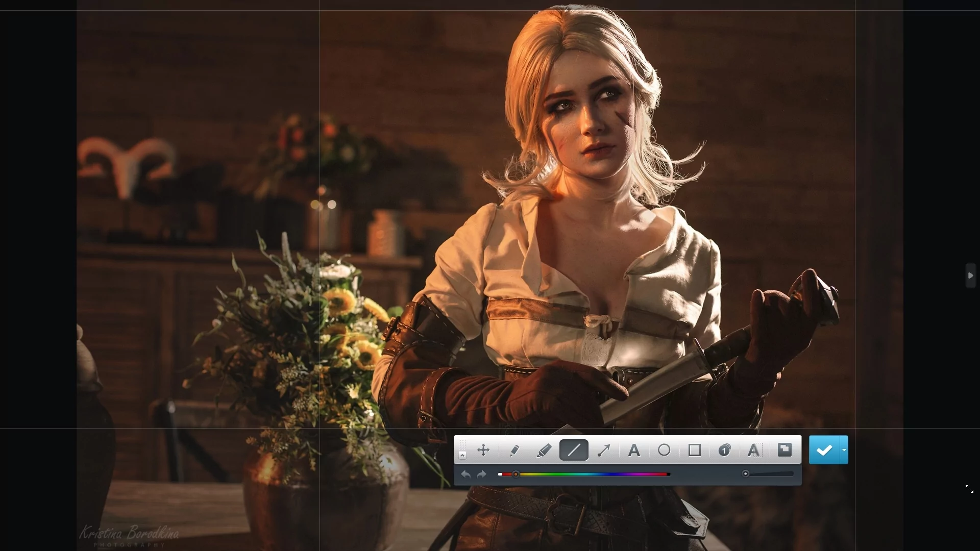This screenshot has width=980, height=551.
Task: Click the overlapping windows capture icon
Action: tap(785, 449)
